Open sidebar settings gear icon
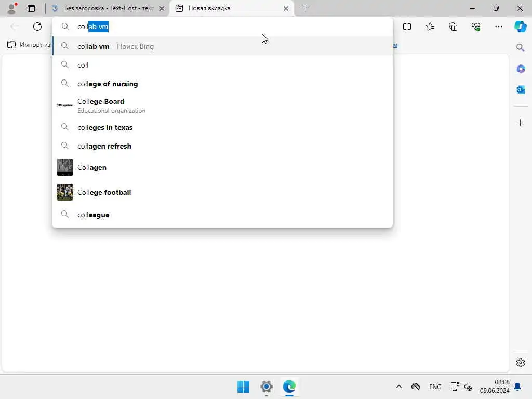Screen dimensions: 532x399 tap(520, 363)
